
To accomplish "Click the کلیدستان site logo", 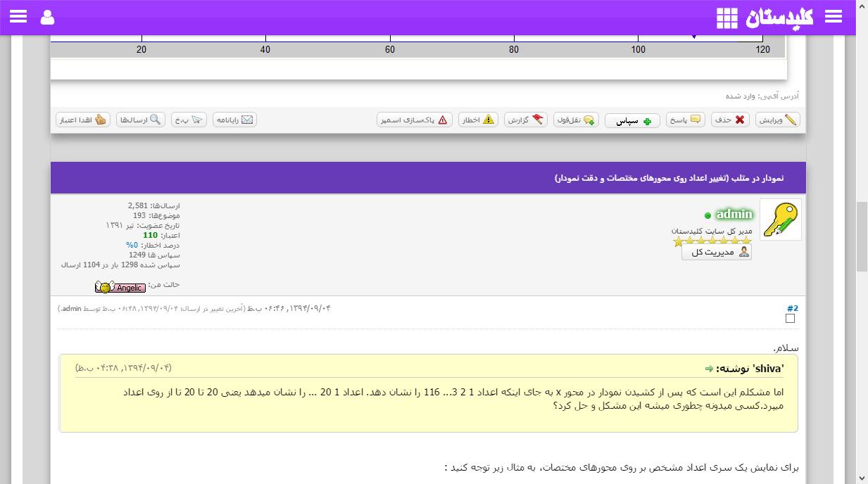I will [779, 18].
